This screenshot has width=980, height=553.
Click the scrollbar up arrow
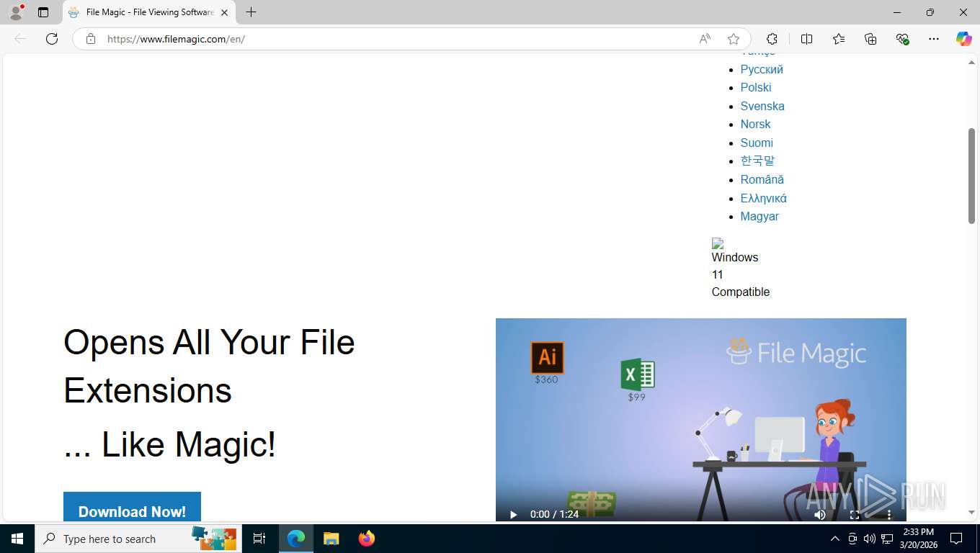pyautogui.click(x=971, y=63)
